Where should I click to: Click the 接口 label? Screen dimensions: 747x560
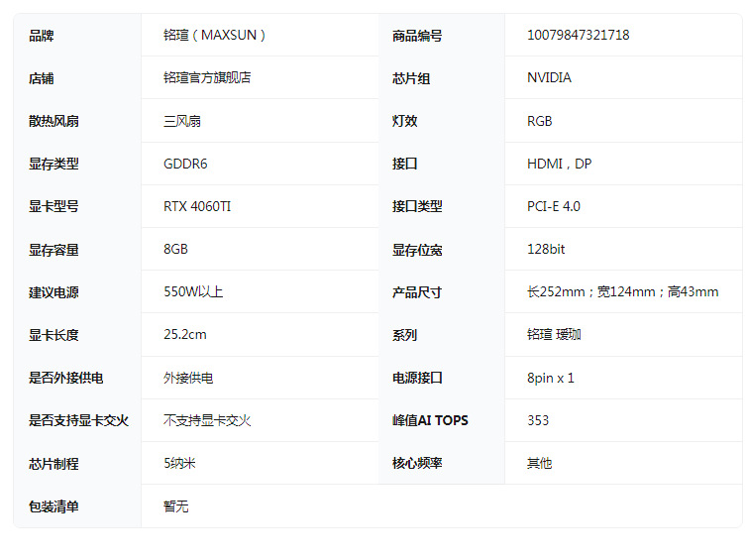[x=404, y=164]
